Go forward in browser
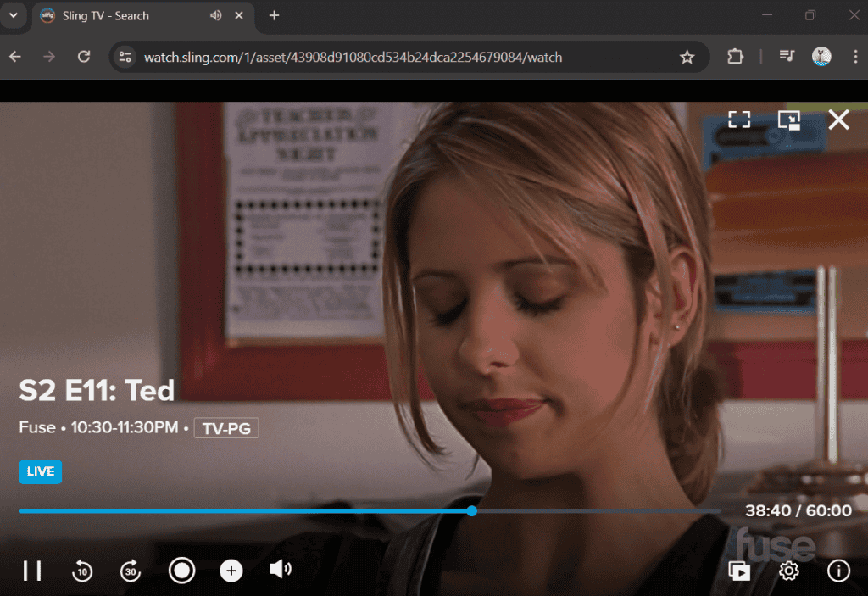The image size is (868, 596). click(x=49, y=57)
